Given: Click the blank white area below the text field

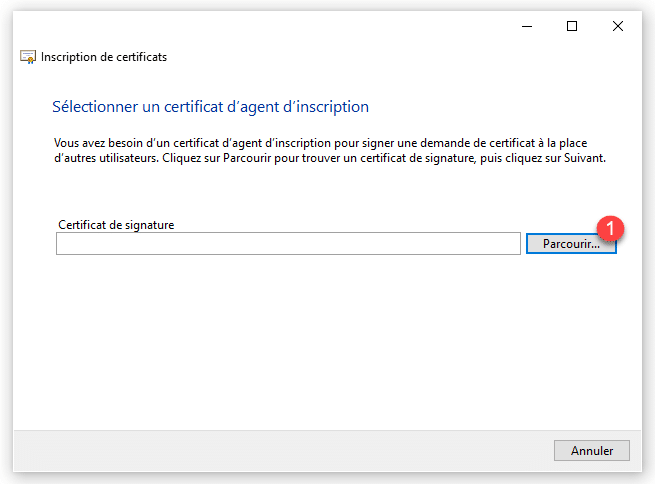Looking at the screenshot, I should pos(300,340).
